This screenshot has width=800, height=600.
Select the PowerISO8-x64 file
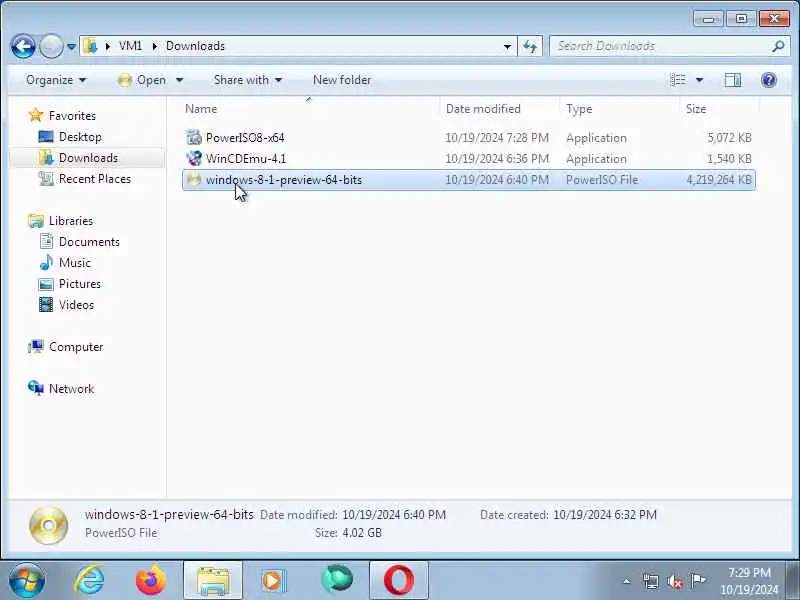[245, 138]
